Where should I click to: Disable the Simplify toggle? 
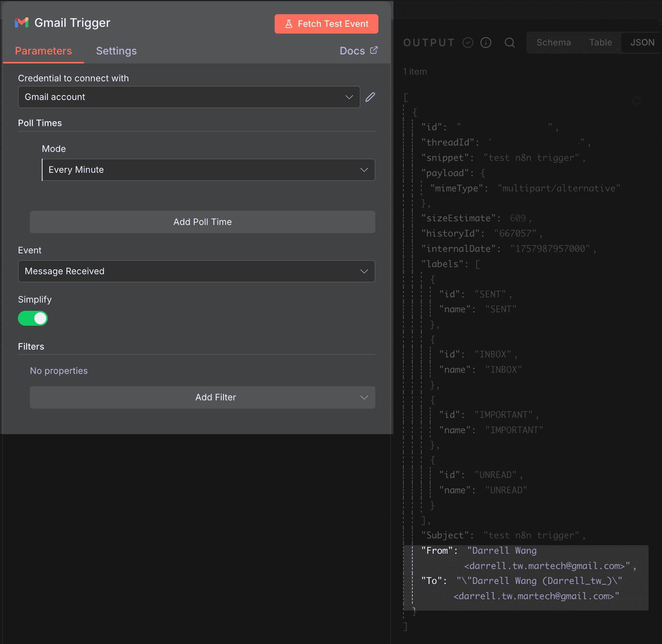32,318
